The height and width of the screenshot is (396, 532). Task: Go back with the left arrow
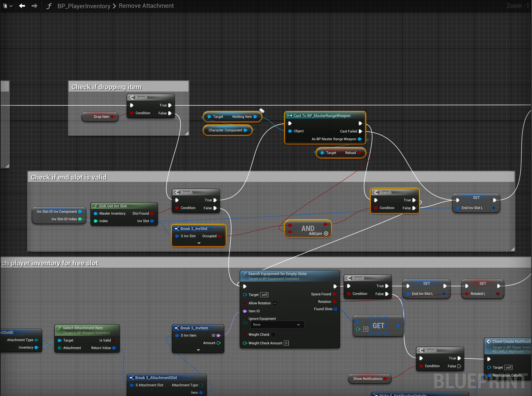coord(22,6)
